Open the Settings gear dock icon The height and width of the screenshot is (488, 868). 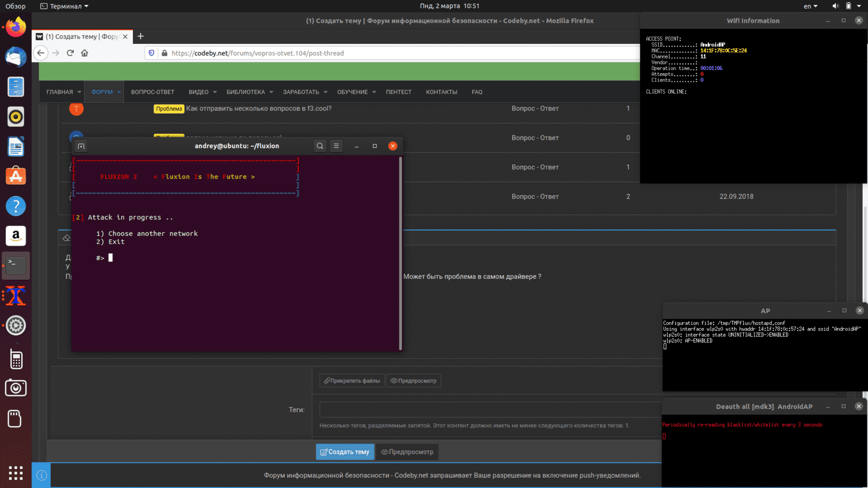click(x=16, y=325)
